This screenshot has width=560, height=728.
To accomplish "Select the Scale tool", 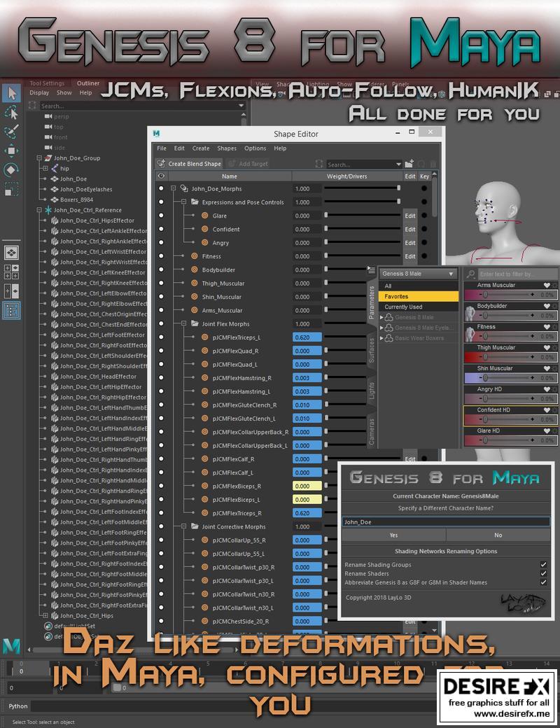I will (x=11, y=189).
